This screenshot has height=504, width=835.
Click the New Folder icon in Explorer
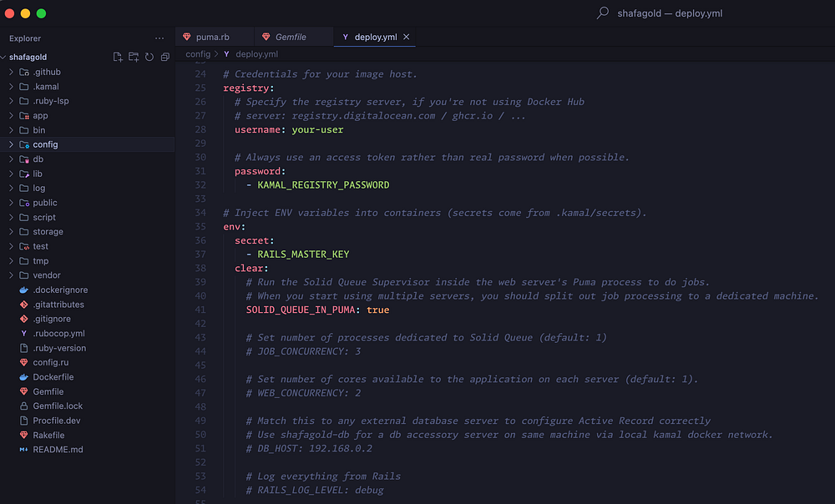[134, 57]
